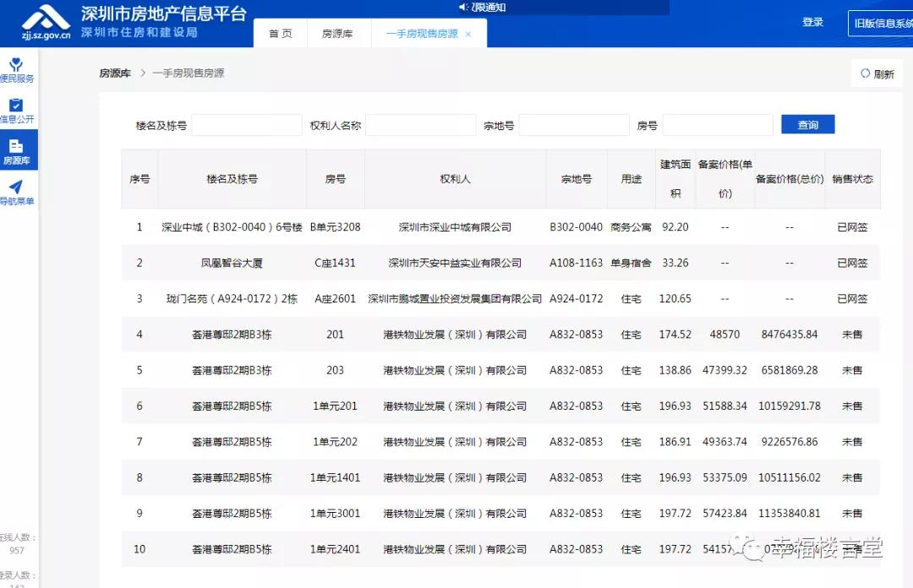Click the 权利人 column header

(456, 179)
